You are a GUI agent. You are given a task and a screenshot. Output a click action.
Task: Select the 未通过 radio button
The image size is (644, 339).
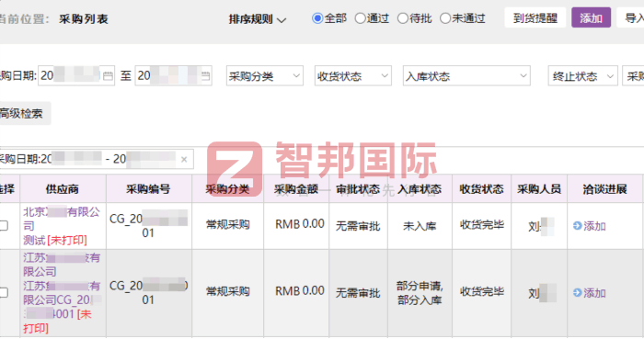[445, 18]
